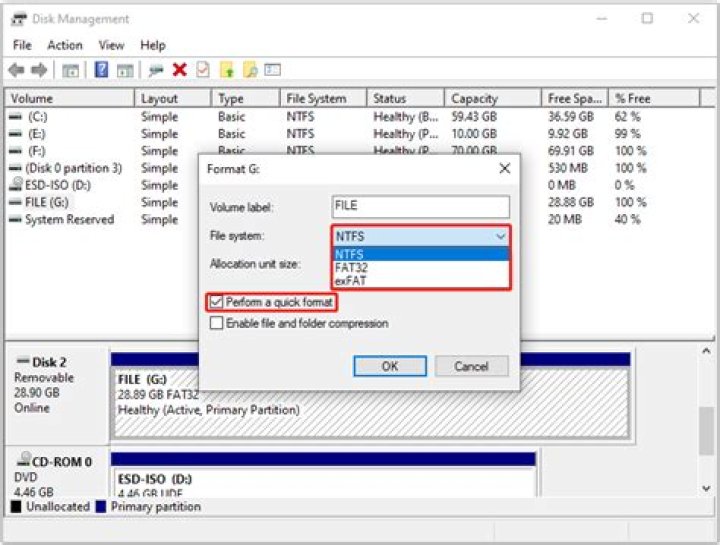
Task: Click the properties checkmark toolbar icon
Action: (x=202, y=70)
